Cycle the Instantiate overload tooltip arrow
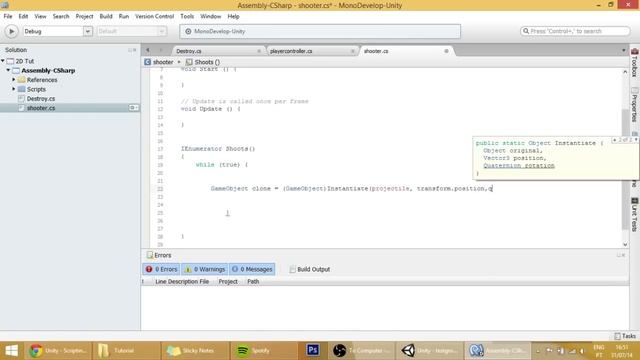This screenshot has width=640, height=360. (636, 140)
